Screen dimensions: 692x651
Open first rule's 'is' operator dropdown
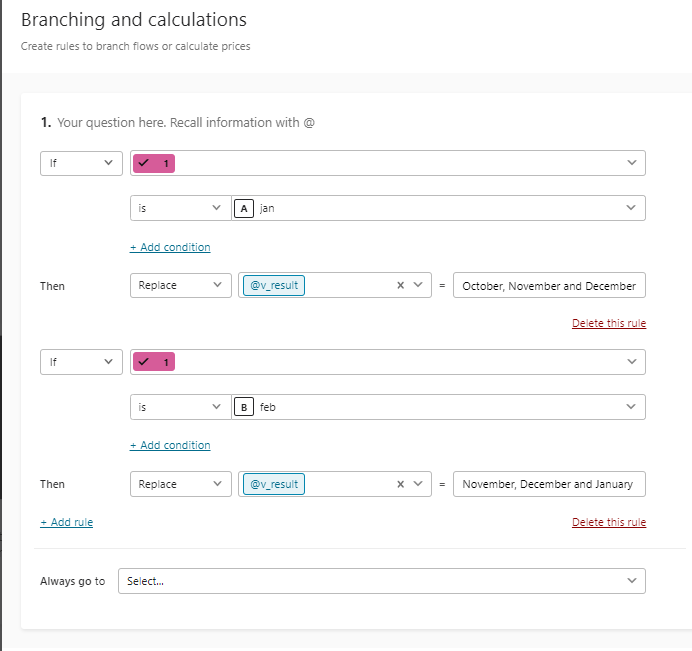point(181,208)
